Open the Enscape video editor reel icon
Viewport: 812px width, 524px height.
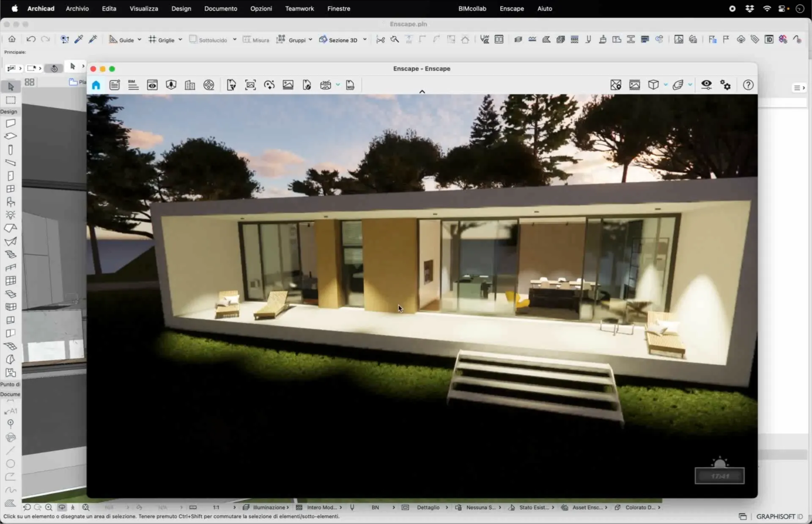[209, 85]
